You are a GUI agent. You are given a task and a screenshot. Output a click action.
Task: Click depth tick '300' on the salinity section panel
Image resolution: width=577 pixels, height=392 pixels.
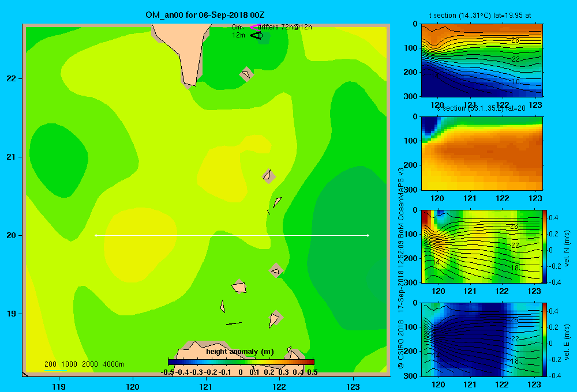click(410, 190)
